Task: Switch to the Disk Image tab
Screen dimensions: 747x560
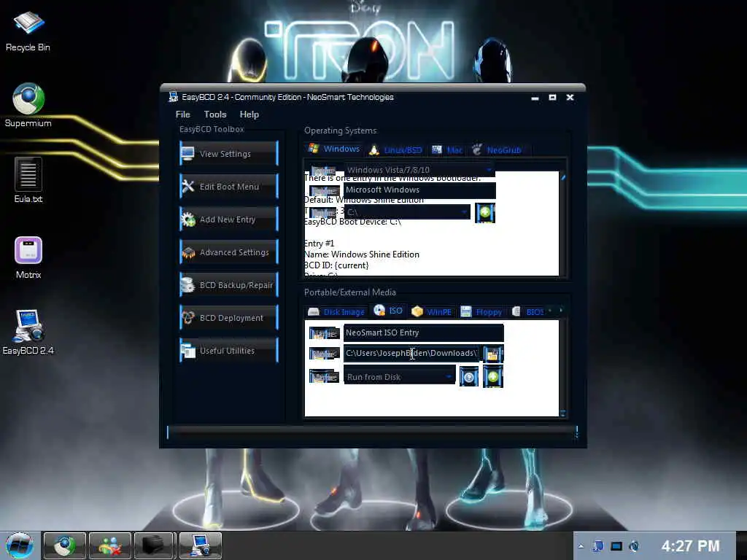Action: (336, 312)
